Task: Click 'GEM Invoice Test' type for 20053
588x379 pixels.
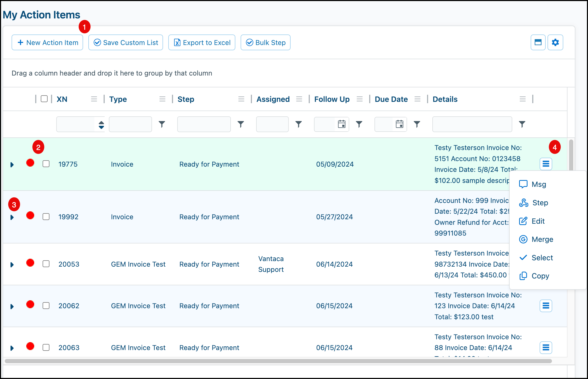Action: [x=138, y=264]
